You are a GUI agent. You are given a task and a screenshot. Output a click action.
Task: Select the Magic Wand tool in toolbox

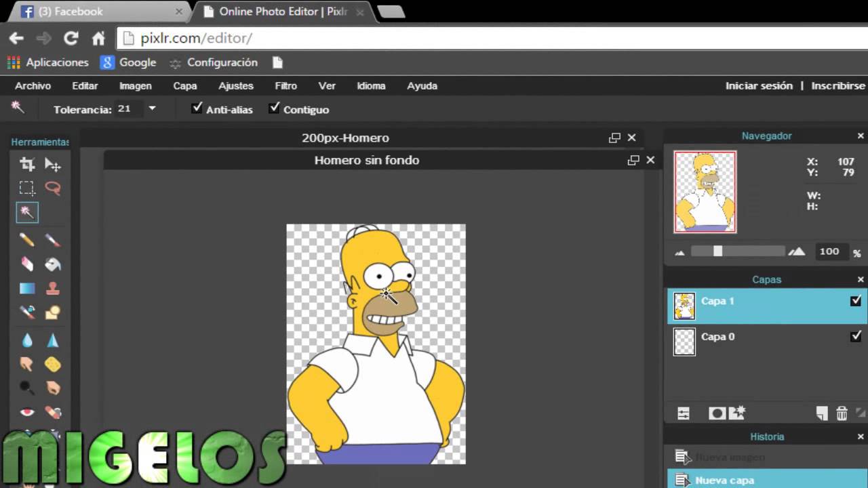click(27, 212)
